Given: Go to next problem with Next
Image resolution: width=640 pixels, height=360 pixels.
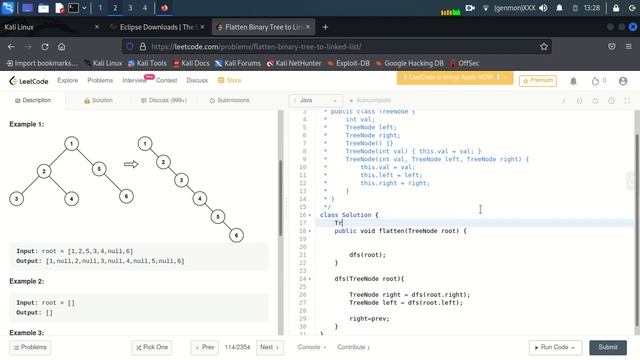Looking at the screenshot, I should 270,347.
